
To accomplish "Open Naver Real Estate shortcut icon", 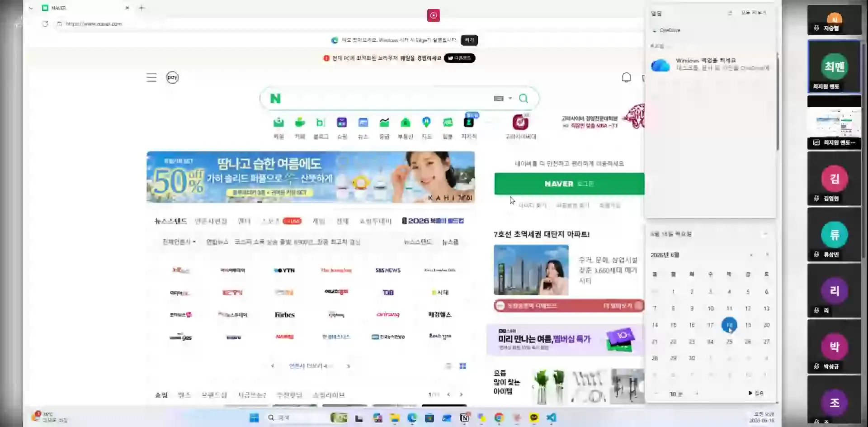I will coord(406,123).
